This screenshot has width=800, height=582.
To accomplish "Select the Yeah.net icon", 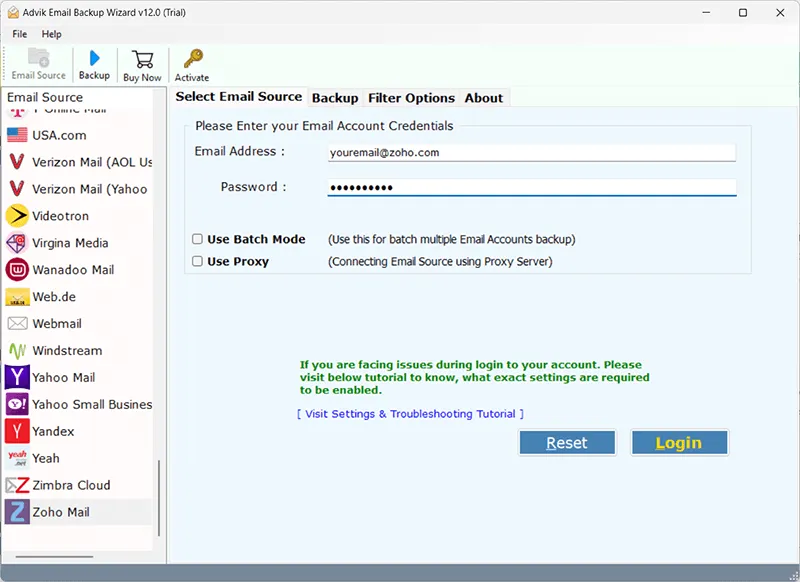I will [17, 458].
